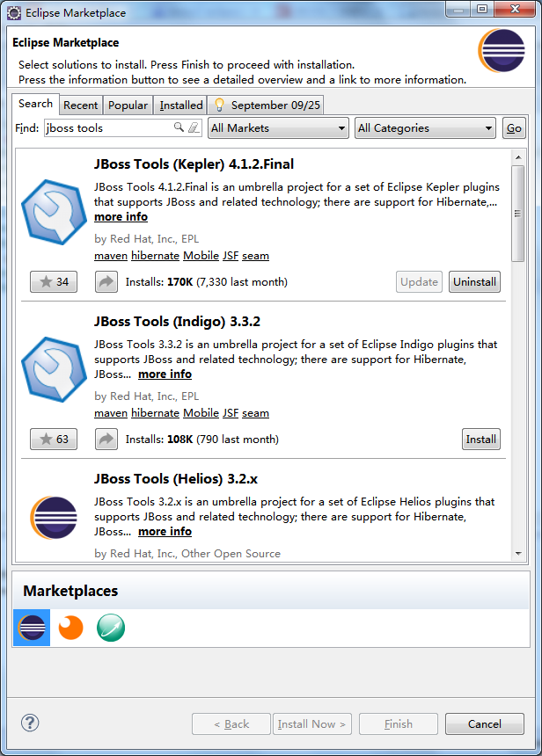Click the lightbulb icon on September tab
542x756 pixels.
tap(220, 105)
